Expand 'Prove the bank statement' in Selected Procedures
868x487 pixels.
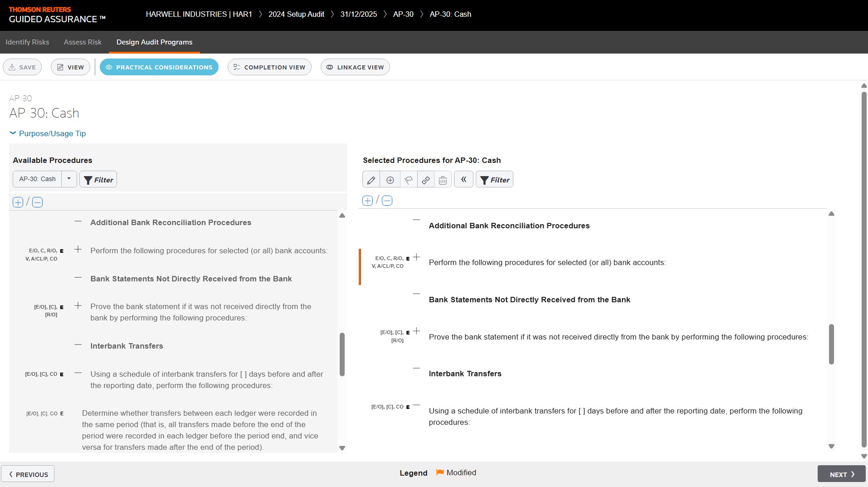[416, 331]
